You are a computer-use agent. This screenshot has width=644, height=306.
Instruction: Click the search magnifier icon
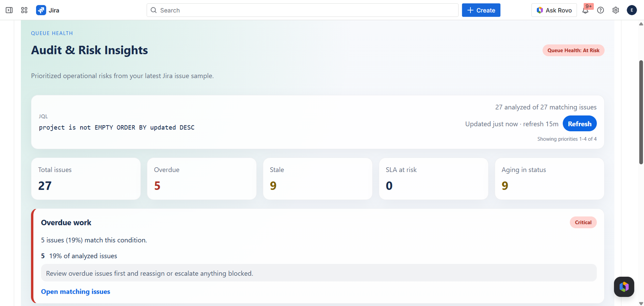[154, 10]
